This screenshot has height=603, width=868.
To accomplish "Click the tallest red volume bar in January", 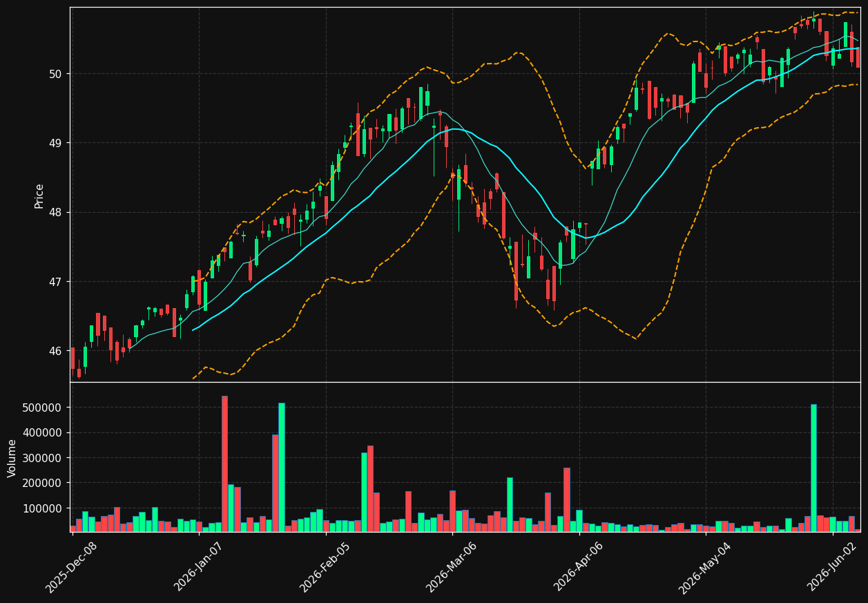I will click(x=224, y=463).
